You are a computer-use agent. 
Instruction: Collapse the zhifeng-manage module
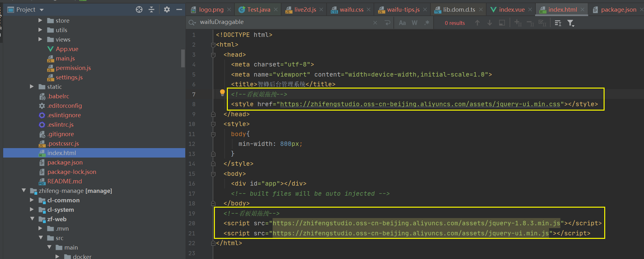point(24,191)
